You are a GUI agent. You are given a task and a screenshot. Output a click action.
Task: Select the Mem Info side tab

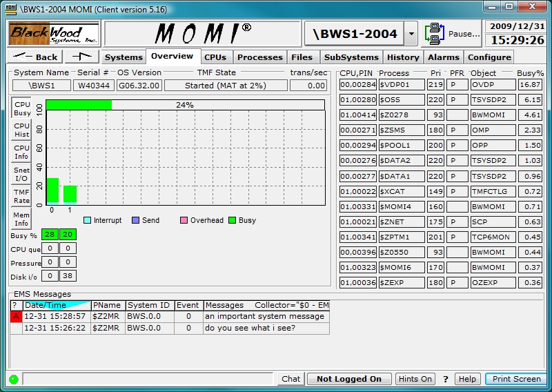[x=21, y=219]
